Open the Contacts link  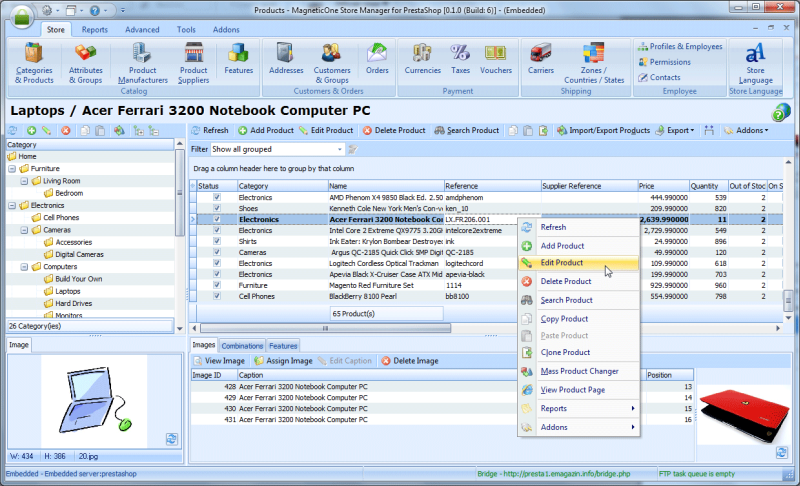(x=659, y=78)
